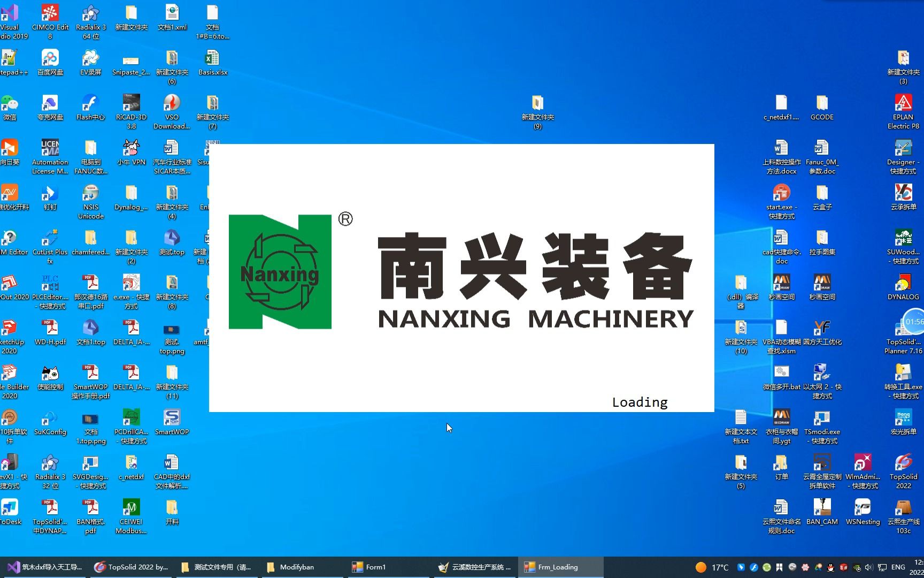The height and width of the screenshot is (578, 924).
Task: Open 测试.top file icon
Action: tap(172, 242)
